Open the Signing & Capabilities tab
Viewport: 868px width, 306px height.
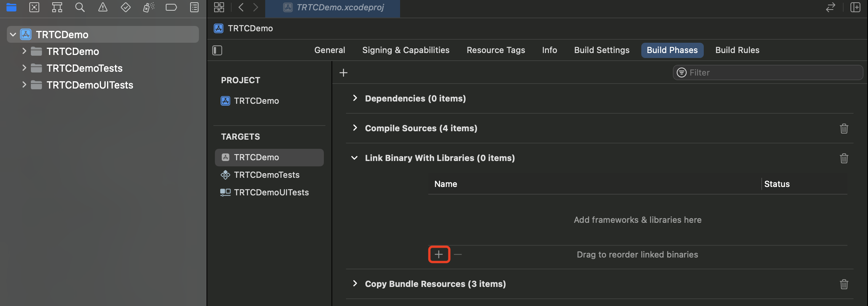pyautogui.click(x=406, y=50)
